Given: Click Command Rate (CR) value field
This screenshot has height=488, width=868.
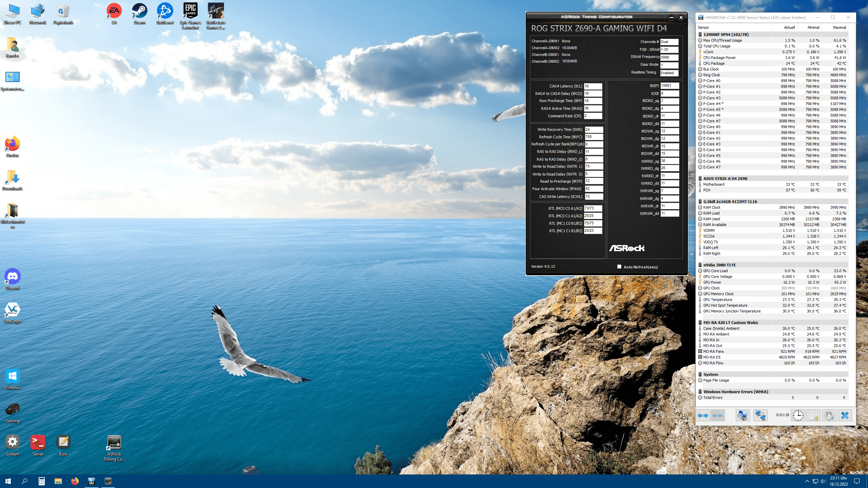Looking at the screenshot, I should click(x=593, y=116).
